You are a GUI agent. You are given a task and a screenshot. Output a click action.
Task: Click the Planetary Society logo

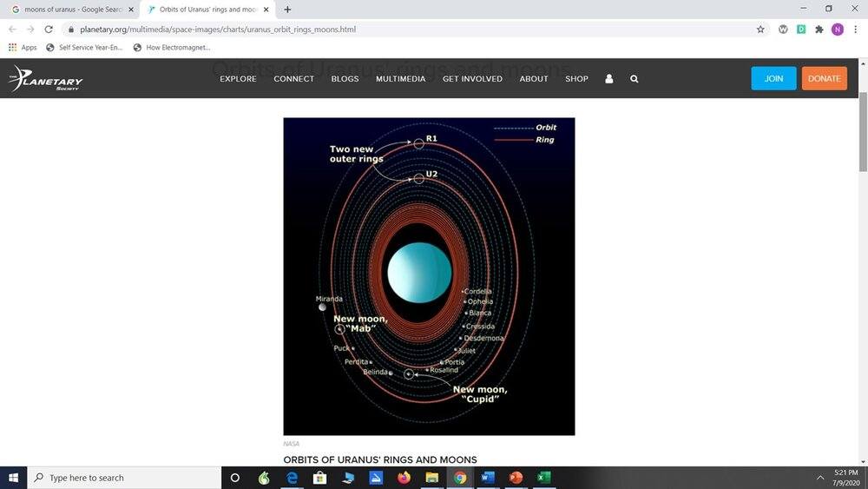[x=46, y=78]
